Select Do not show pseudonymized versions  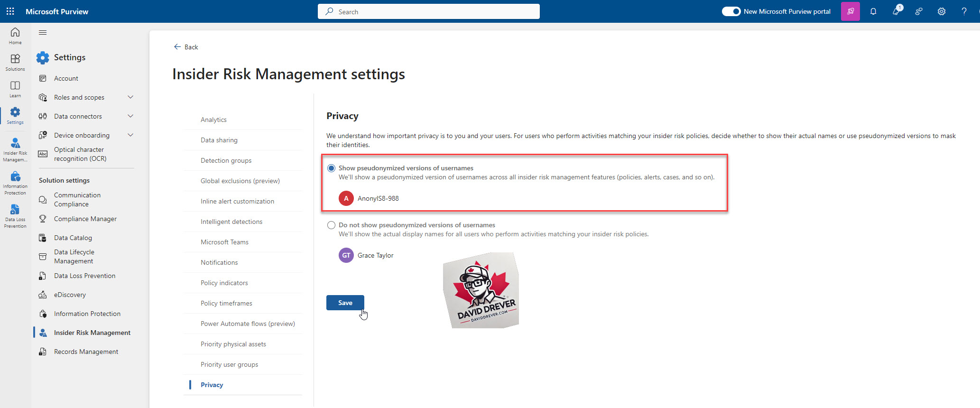point(331,225)
